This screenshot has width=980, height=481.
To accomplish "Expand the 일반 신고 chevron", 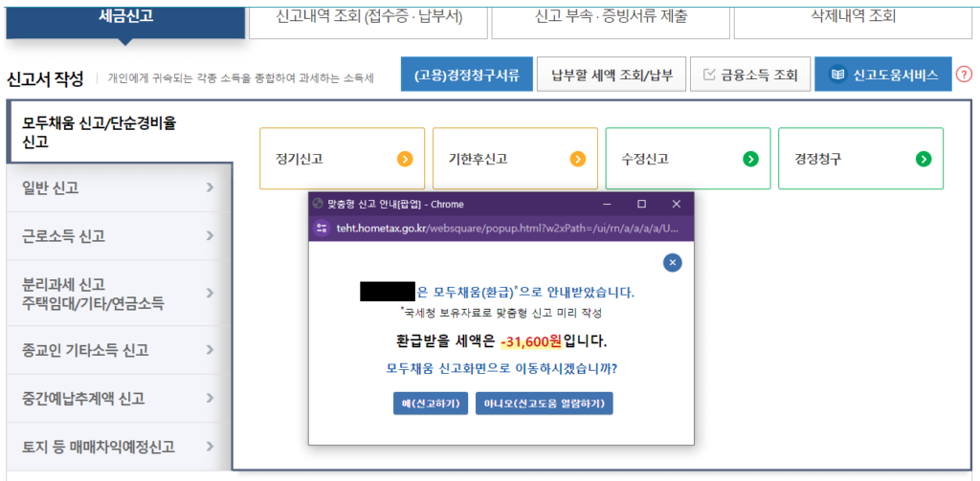I will [x=210, y=187].
